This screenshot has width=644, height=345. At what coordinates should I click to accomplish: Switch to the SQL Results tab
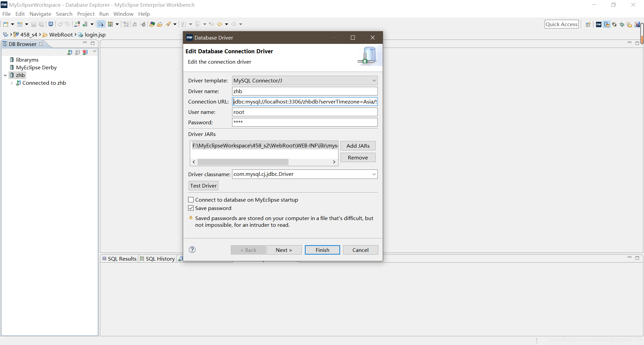pos(119,259)
